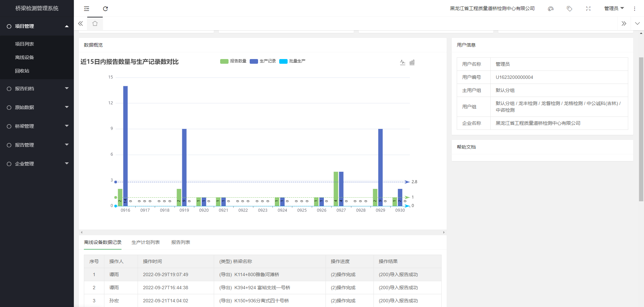Toggle 报告数量 legend series
644x307 pixels.
click(x=233, y=61)
